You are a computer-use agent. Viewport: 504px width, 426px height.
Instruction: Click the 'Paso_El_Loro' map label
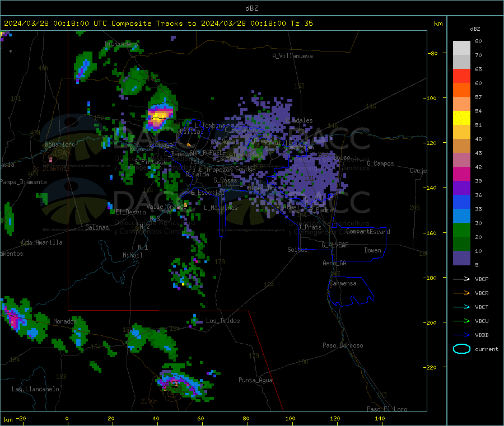[x=387, y=409]
